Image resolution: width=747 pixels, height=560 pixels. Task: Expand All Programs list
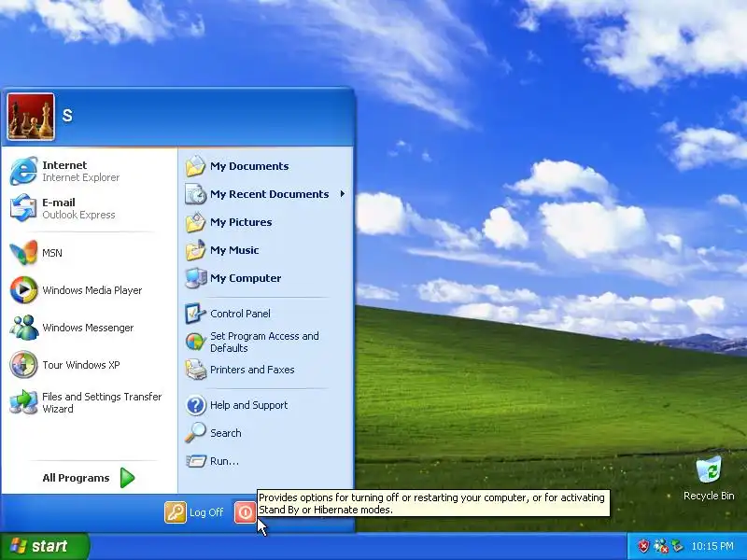click(90, 478)
